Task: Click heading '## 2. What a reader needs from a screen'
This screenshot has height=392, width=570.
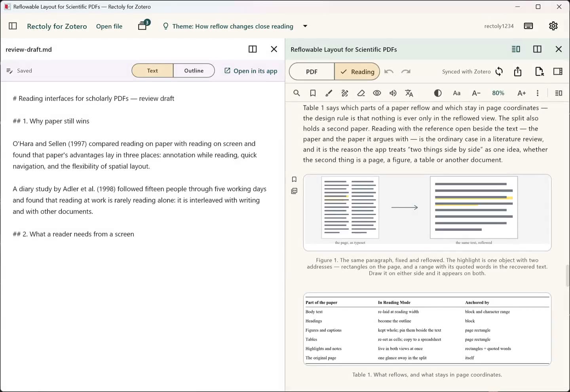Action: click(x=73, y=234)
